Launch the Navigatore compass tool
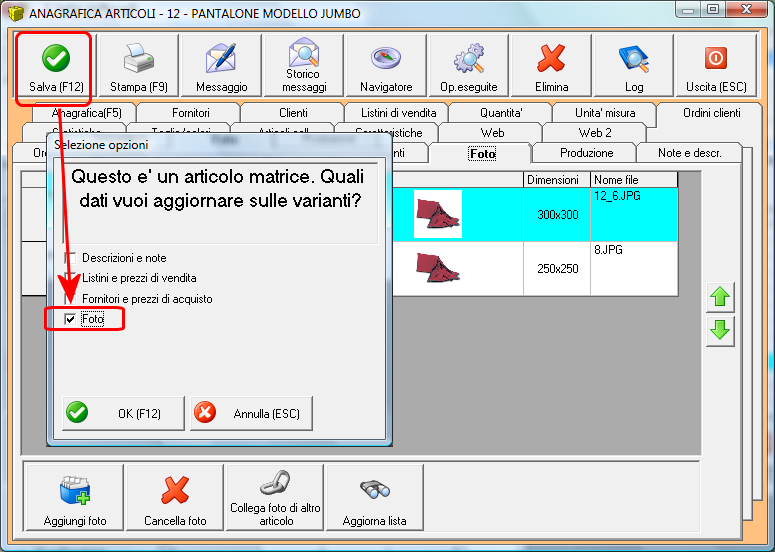Image resolution: width=775 pixels, height=552 pixels. (x=386, y=66)
